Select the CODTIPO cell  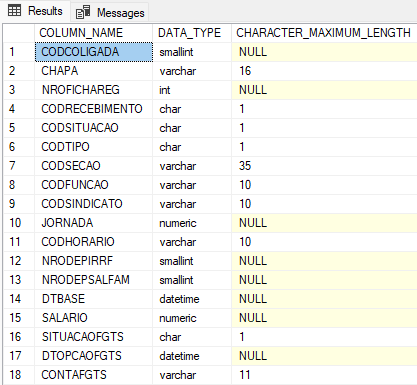click(94, 147)
